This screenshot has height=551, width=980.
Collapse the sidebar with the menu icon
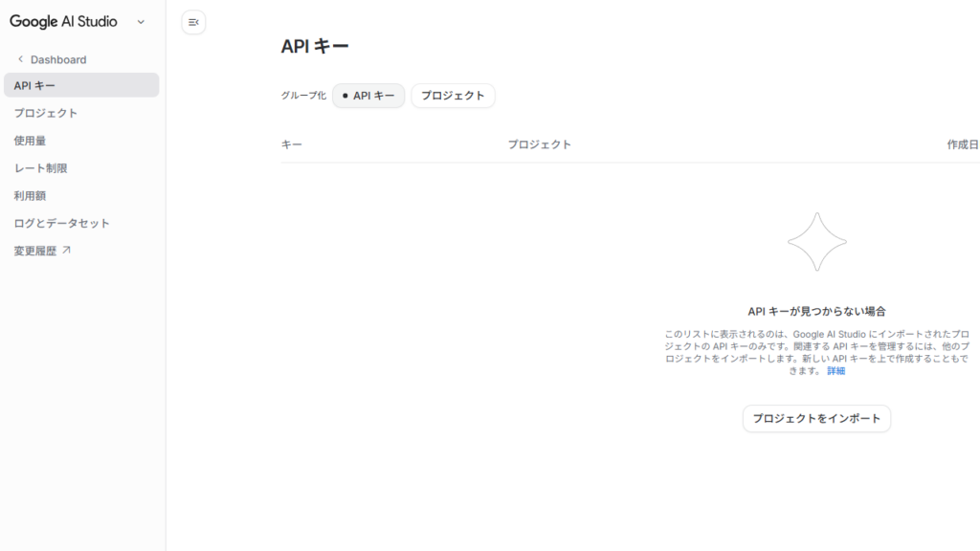(192, 21)
